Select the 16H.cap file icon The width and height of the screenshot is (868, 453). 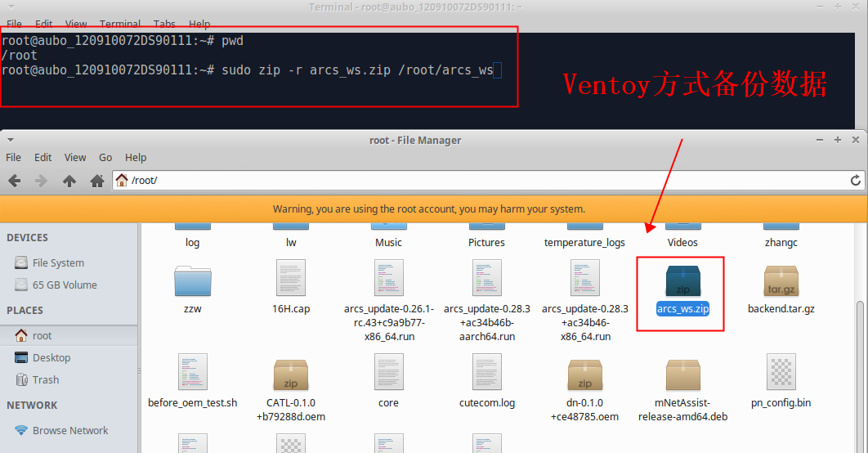(x=291, y=277)
